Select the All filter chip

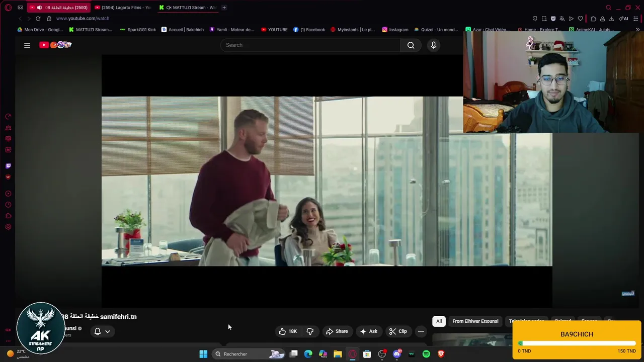439,321
